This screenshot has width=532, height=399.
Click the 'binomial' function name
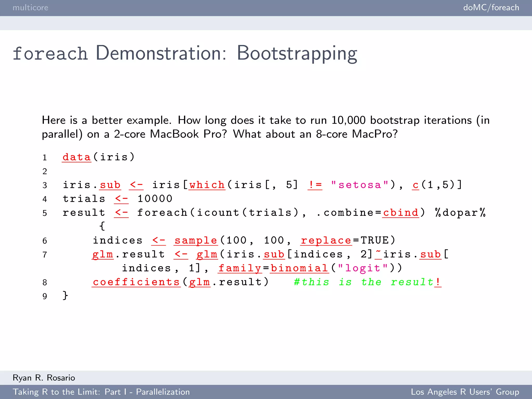coord(299,268)
